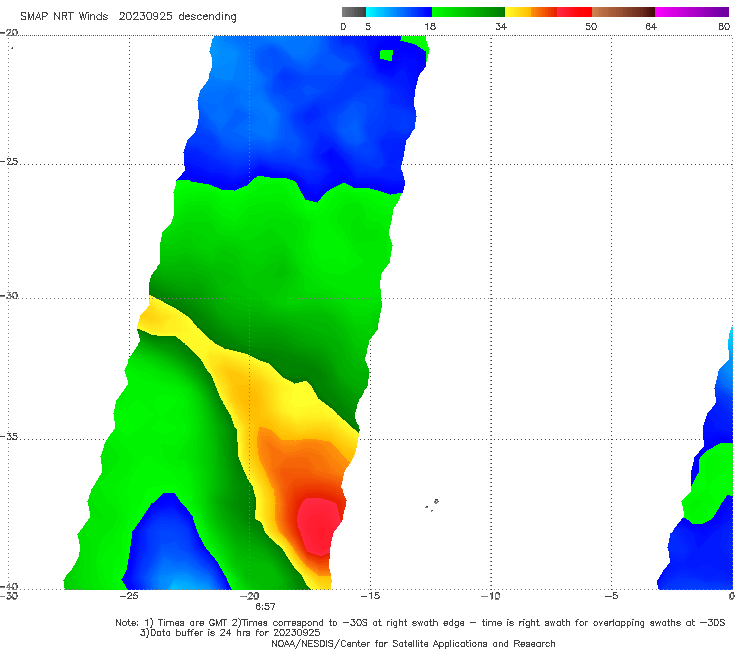The image size is (740, 650).
Task: Click the "-40" latitude label on left axis
Action: click(9, 586)
